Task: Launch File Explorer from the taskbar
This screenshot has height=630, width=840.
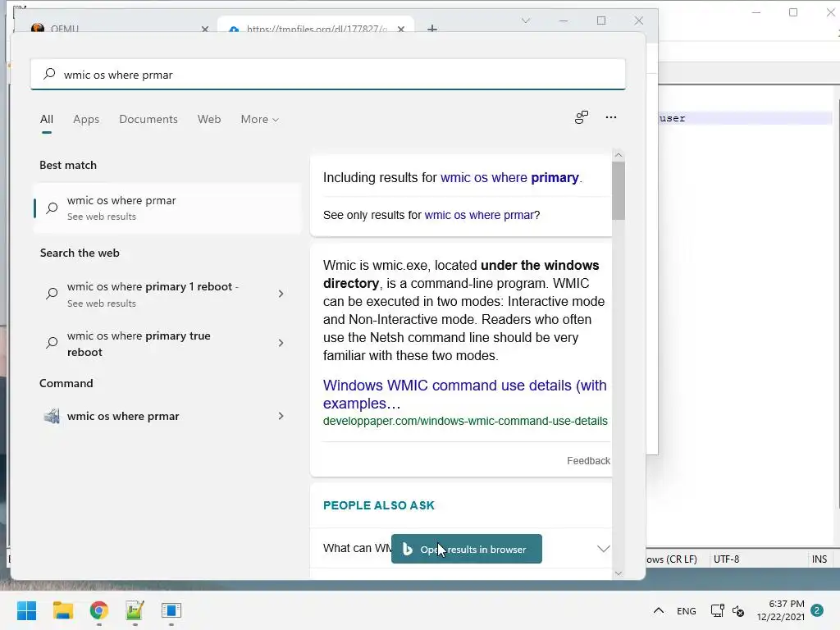Action: (x=63, y=610)
